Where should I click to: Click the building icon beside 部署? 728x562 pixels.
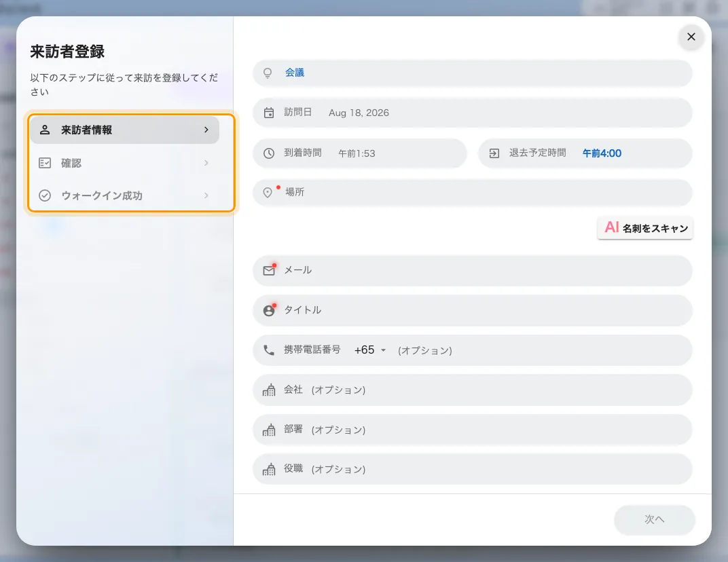(x=269, y=430)
